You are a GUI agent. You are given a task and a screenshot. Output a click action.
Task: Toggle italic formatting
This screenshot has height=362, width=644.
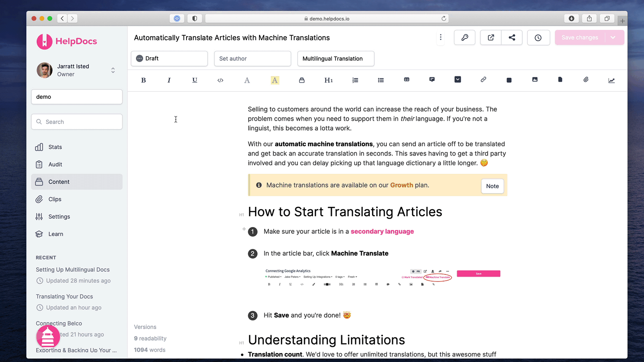click(169, 80)
